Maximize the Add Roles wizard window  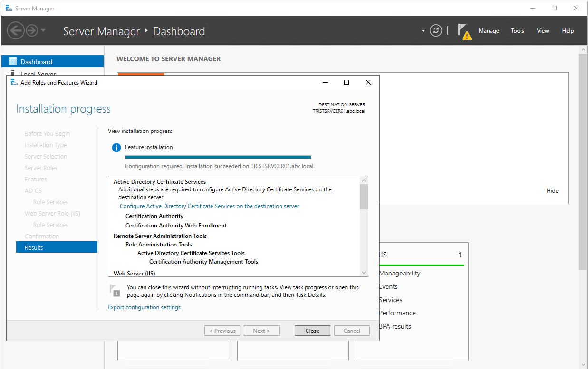pyautogui.click(x=347, y=82)
